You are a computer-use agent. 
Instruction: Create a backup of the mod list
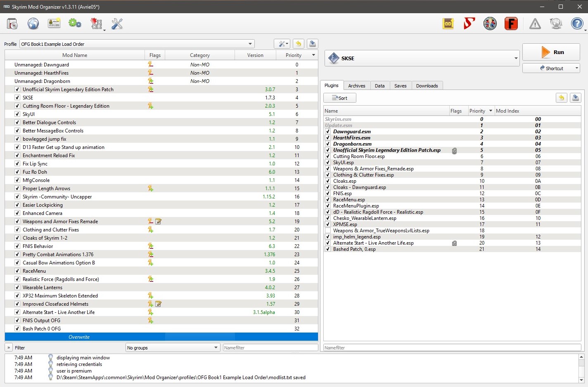[313, 44]
